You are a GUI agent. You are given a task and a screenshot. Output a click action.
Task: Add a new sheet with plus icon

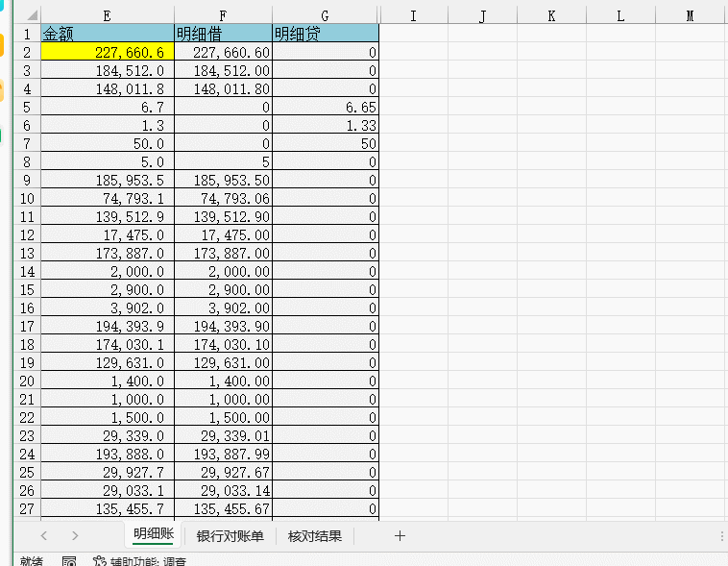tap(400, 536)
